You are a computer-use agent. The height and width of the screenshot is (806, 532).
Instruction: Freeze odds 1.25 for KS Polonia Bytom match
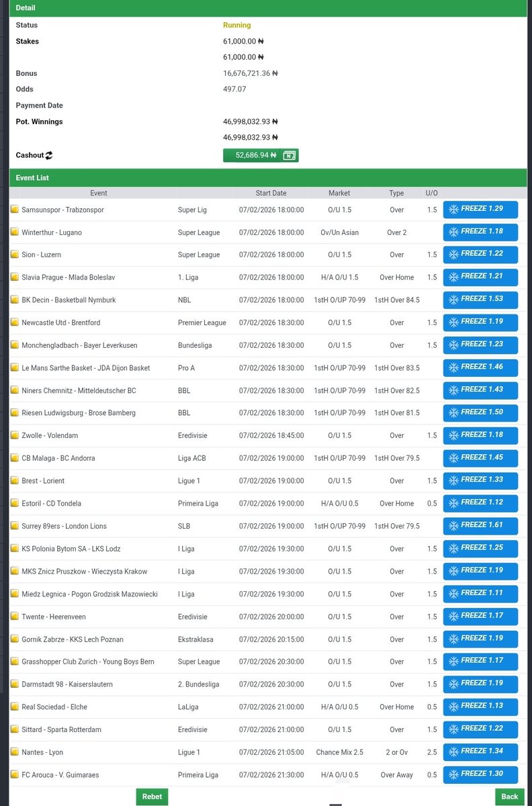480,549
